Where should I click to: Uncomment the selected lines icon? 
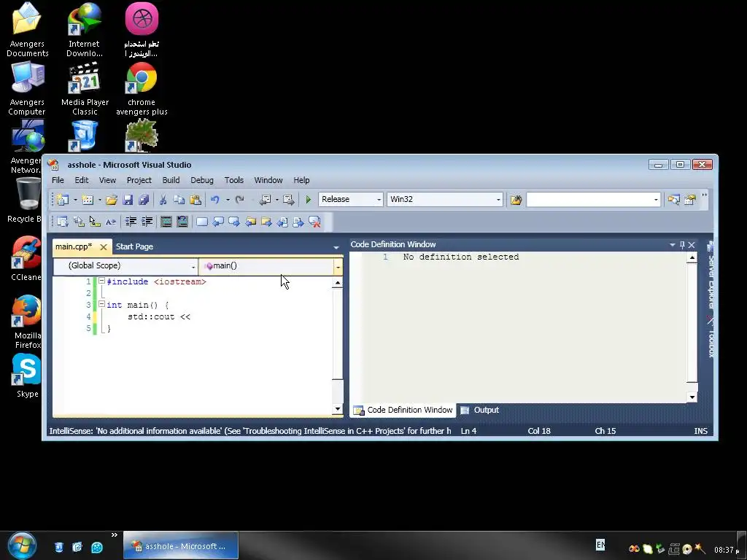pyautogui.click(x=182, y=222)
